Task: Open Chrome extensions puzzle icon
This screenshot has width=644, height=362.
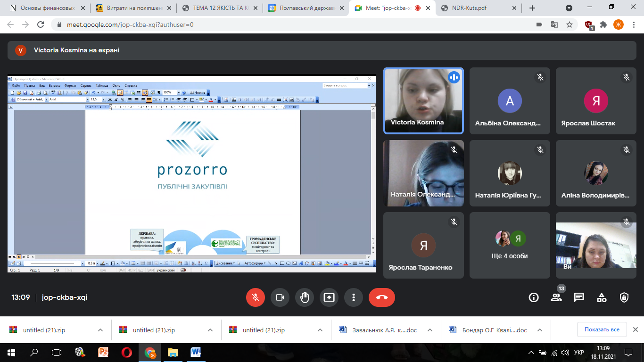Action: (x=603, y=25)
